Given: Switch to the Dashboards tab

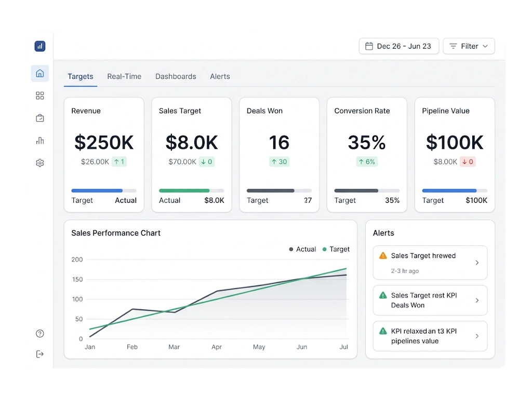Looking at the screenshot, I should tap(176, 77).
